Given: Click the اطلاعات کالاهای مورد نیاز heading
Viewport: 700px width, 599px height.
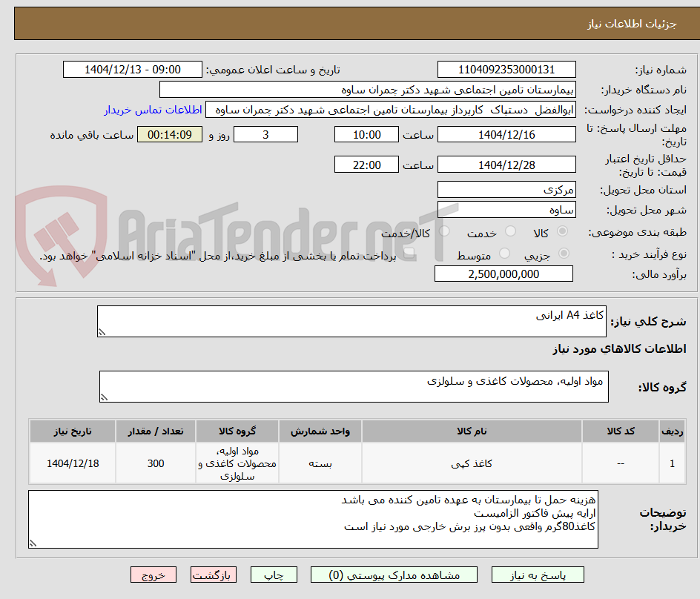Looking at the screenshot, I should pos(620,349).
